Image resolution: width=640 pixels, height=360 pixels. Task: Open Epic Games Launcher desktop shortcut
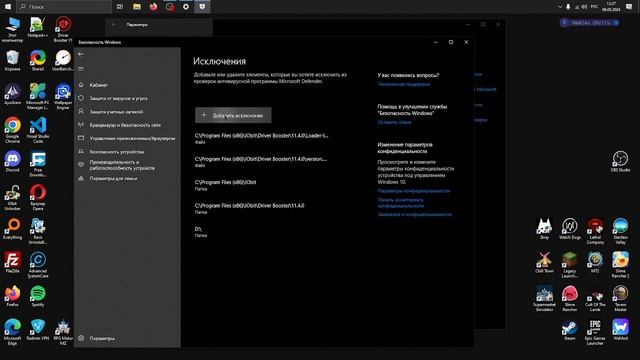pyautogui.click(x=595, y=332)
